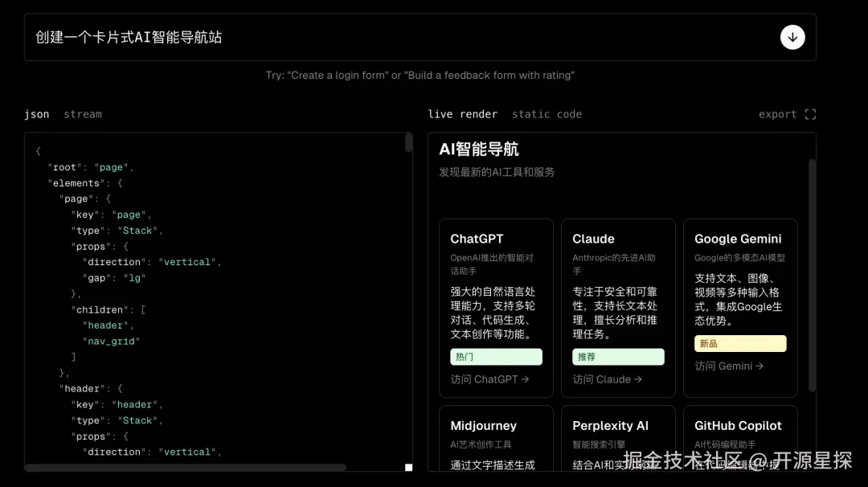This screenshot has height=487, width=868.
Task: Click the OpenAI推出的智能对话助手 description
Action: (492, 264)
